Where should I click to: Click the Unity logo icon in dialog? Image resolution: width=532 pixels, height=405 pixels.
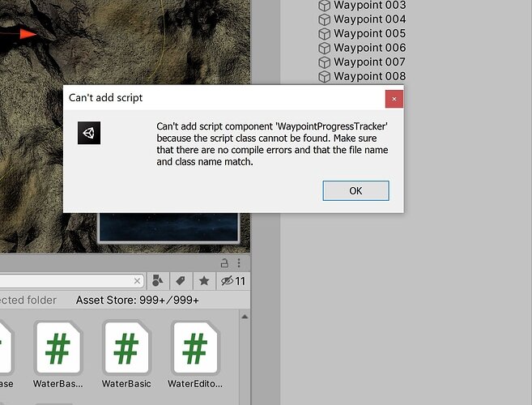89,133
